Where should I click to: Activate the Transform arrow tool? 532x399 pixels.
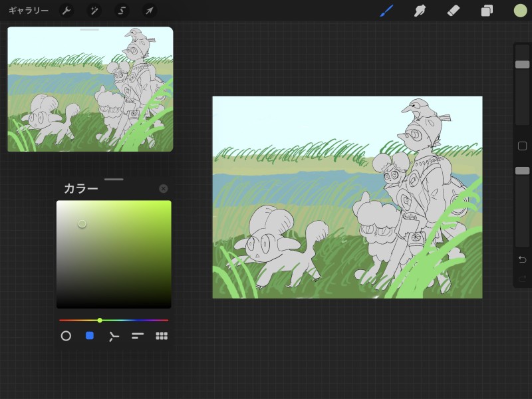(150, 11)
